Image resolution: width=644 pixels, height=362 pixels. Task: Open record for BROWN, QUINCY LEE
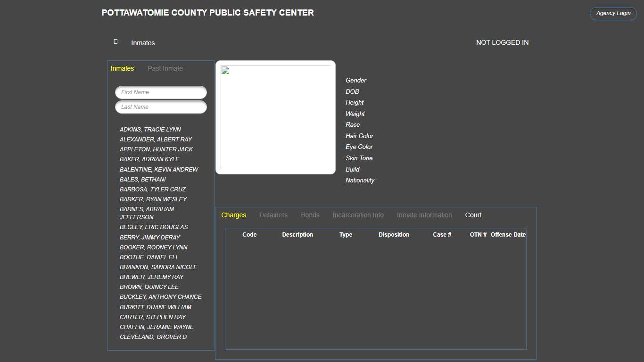[x=149, y=287]
